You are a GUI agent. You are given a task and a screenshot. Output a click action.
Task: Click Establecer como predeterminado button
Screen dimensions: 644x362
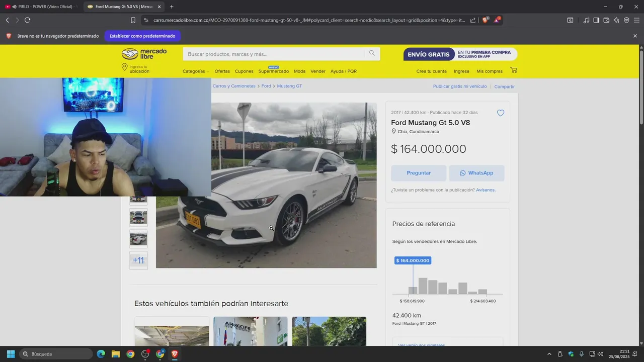(x=142, y=36)
